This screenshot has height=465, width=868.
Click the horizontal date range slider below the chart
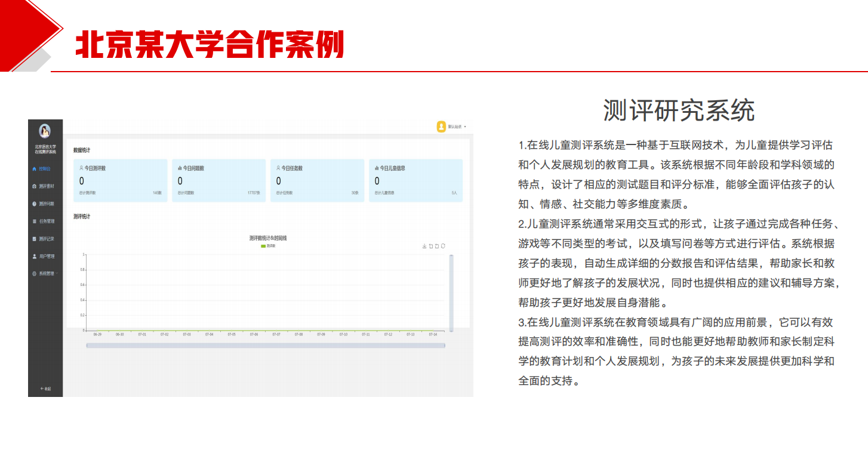266,346
